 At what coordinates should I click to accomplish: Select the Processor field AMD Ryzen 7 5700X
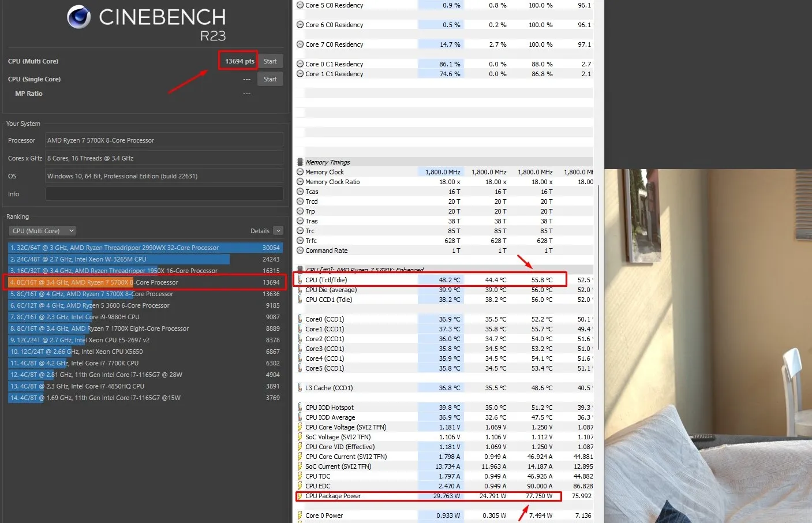[x=164, y=140]
